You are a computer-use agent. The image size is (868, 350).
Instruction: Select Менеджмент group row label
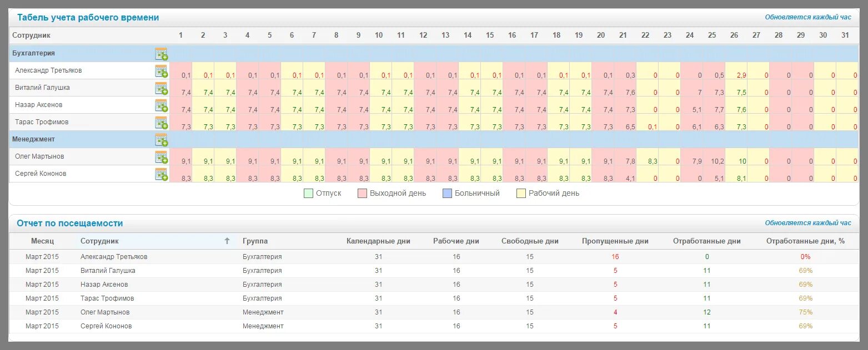pos(33,139)
